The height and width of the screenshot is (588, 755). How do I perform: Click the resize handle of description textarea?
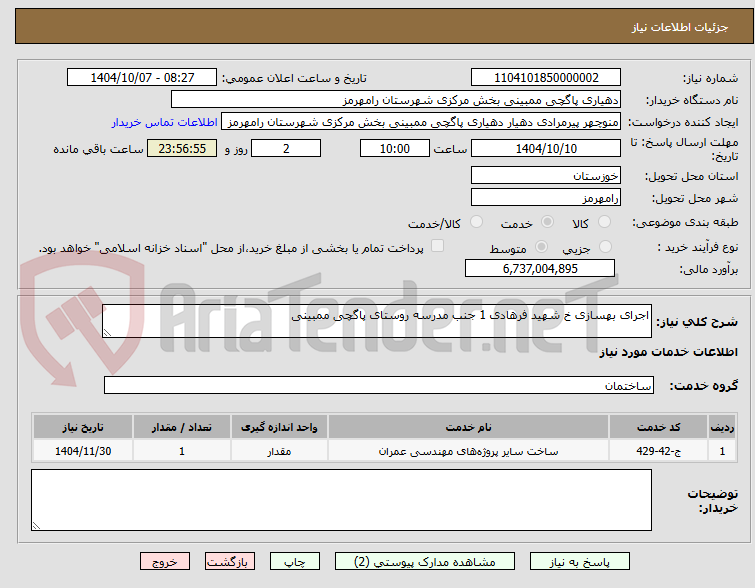pos(107,333)
